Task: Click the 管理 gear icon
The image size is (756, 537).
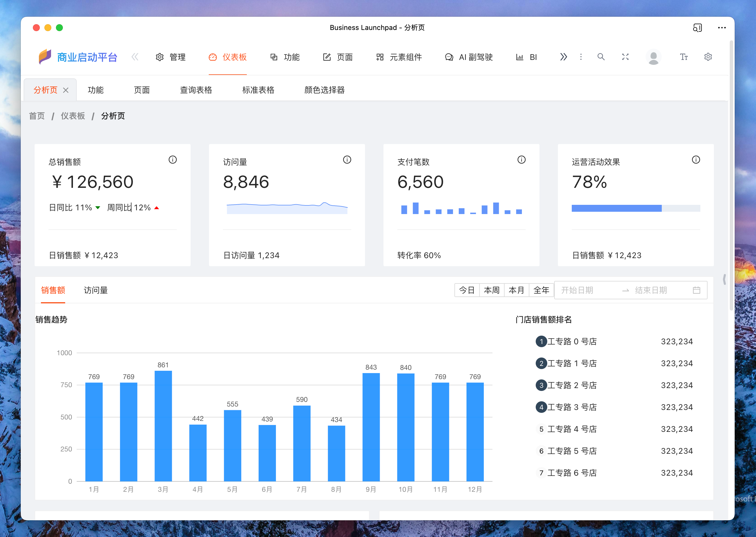Action: (159, 57)
